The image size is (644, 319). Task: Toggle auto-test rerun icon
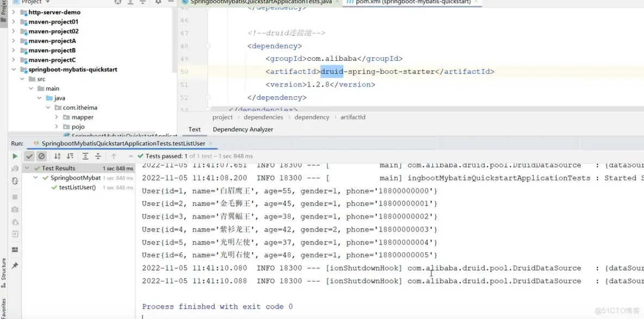(x=15, y=181)
